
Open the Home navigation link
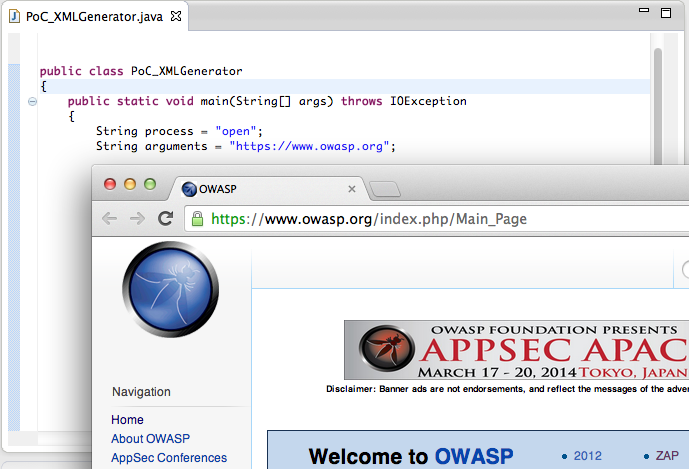coord(127,420)
